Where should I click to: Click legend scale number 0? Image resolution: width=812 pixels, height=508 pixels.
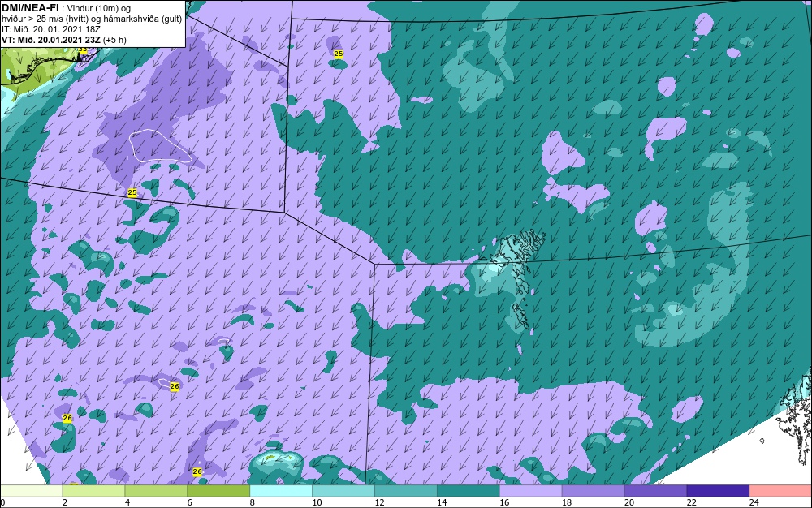(2, 502)
